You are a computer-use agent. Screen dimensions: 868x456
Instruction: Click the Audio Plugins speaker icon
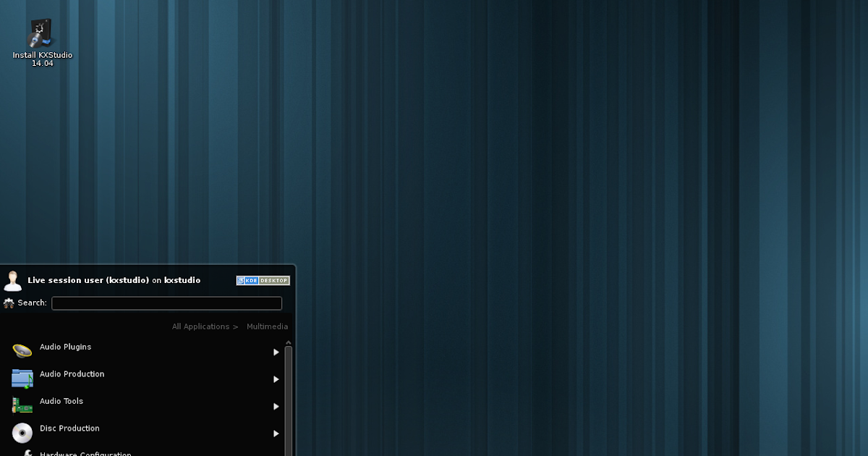[22, 351]
